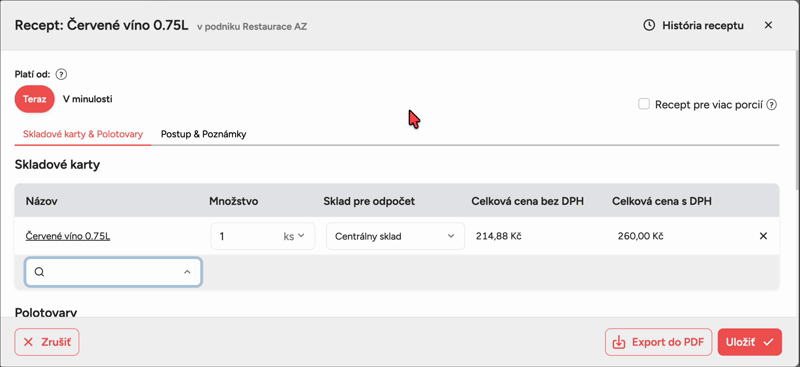This screenshot has width=800, height=367.
Task: Open História receptu clock icon
Action: (x=649, y=26)
